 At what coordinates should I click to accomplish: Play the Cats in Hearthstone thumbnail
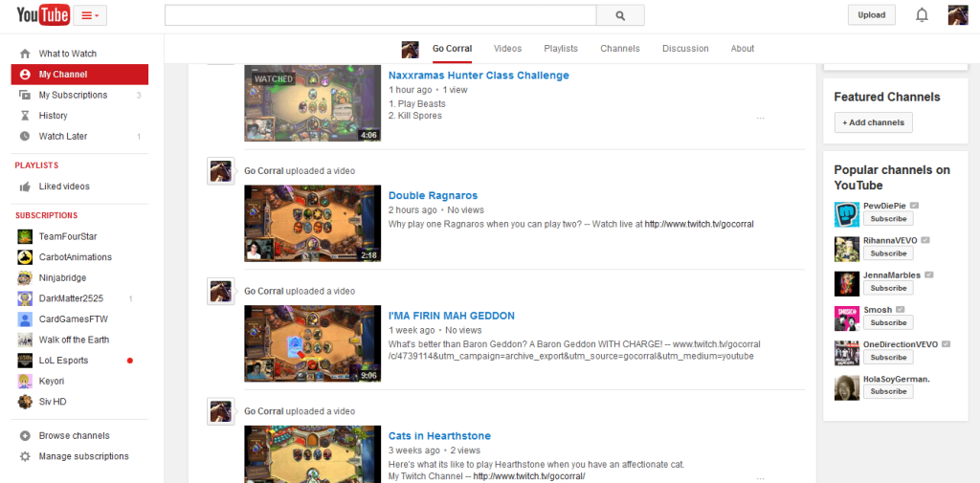click(x=313, y=454)
